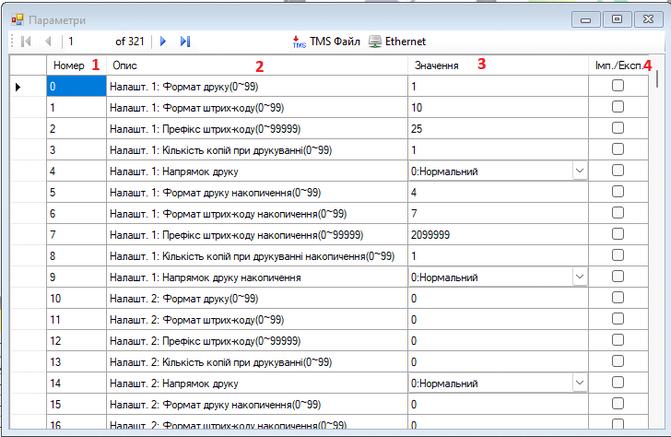Click the current record number field
This screenshot has height=437, width=671.
point(87,41)
